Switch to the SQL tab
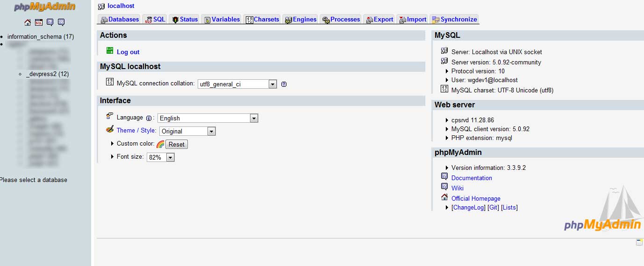Viewport: 644px width, 266px height. [x=155, y=19]
